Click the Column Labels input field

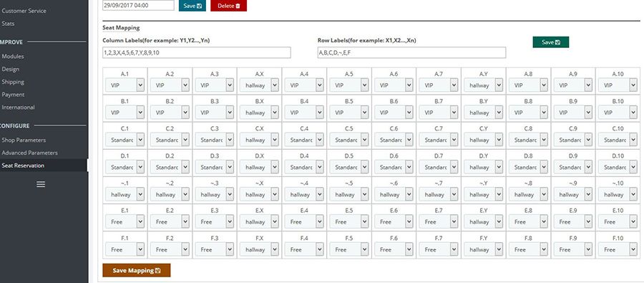[x=197, y=52]
